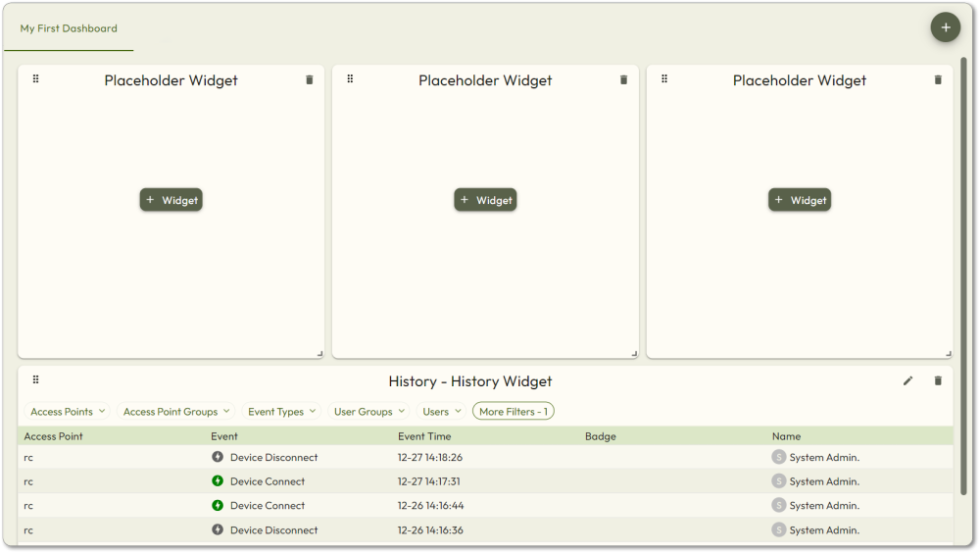Click System Admin avatar in 14:16:44 row

779,506
